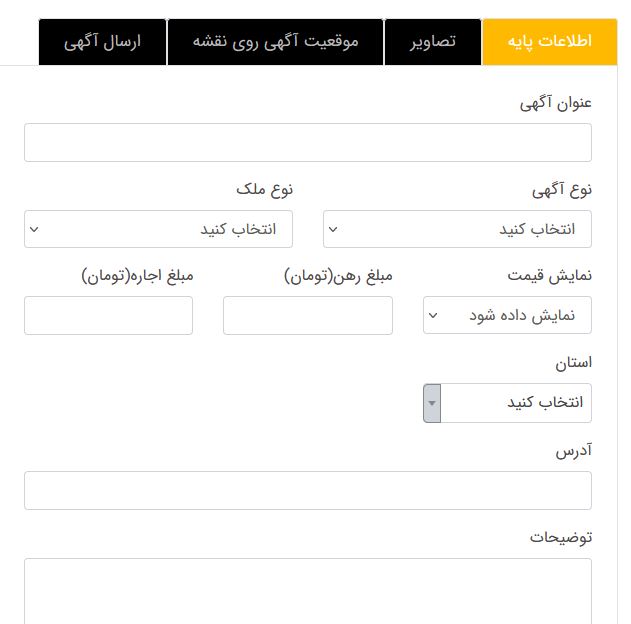The height and width of the screenshot is (624, 631).
Task: Click the استان label text
Action: click(574, 363)
